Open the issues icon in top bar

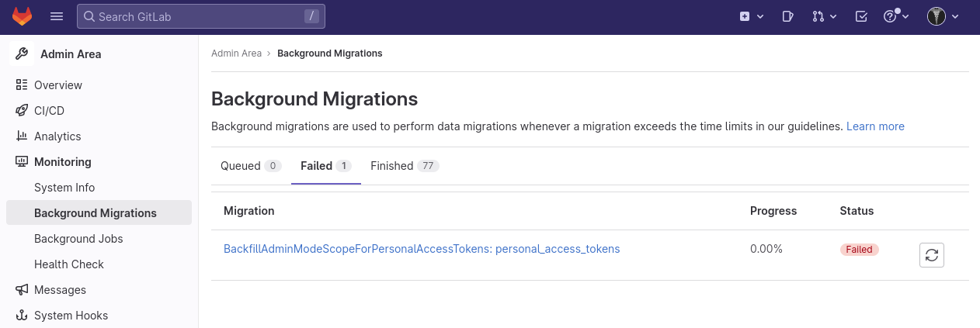point(787,16)
